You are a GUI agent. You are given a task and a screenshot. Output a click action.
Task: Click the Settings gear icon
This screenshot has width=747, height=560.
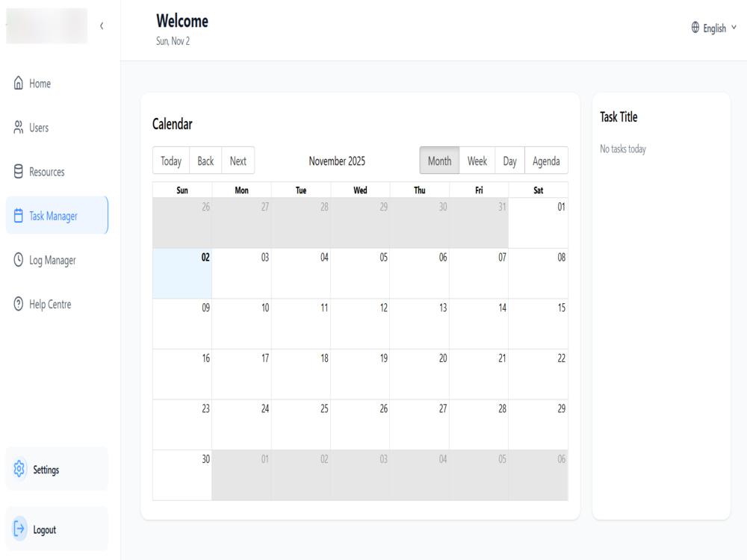19,469
